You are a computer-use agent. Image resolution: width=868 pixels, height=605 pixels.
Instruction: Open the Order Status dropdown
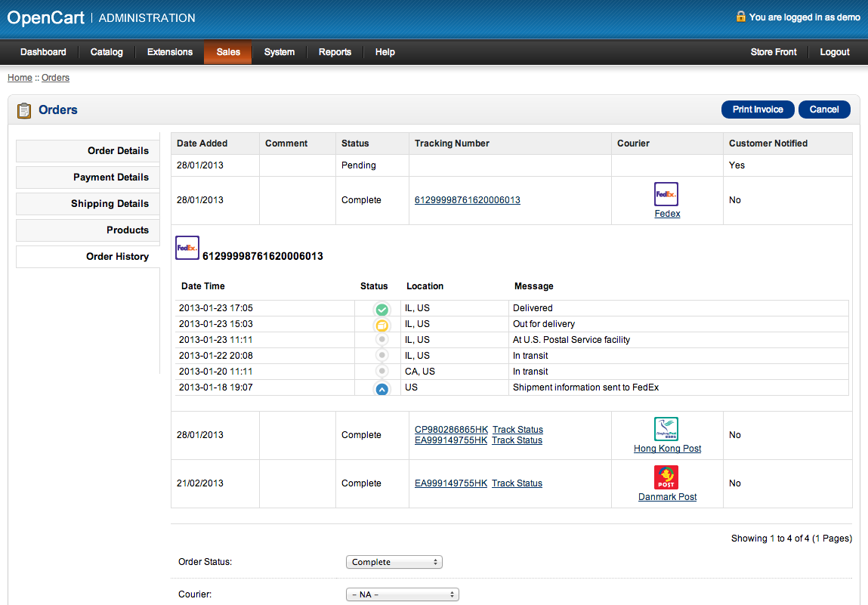394,562
